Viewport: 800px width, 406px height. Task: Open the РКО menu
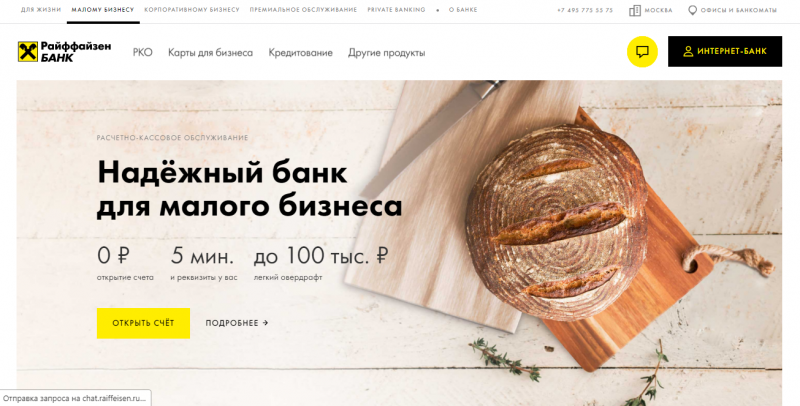tap(142, 53)
